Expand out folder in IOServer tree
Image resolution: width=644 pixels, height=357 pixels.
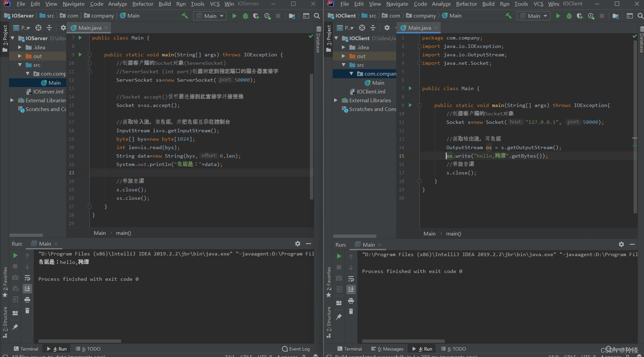[20, 56]
